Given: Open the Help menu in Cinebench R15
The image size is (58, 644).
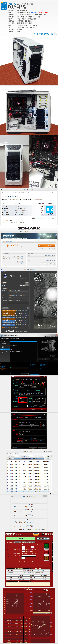Looking at the screenshot, I should tap(5, 271).
